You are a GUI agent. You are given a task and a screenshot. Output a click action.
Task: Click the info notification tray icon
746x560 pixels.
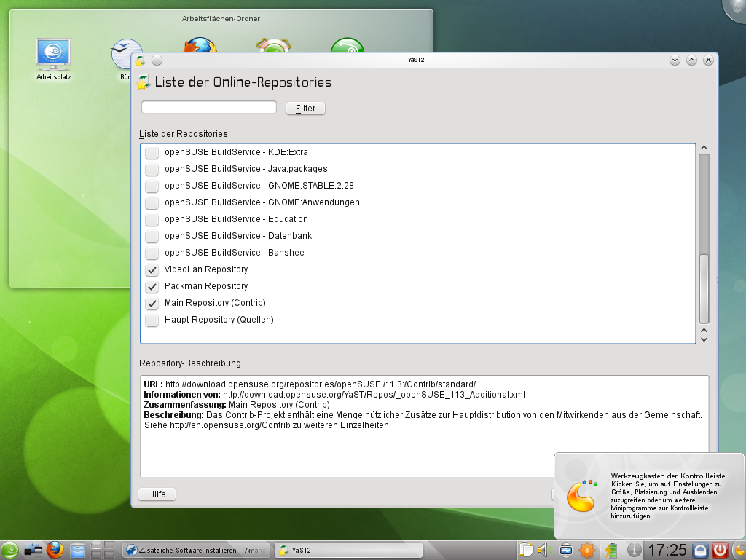[634, 550]
